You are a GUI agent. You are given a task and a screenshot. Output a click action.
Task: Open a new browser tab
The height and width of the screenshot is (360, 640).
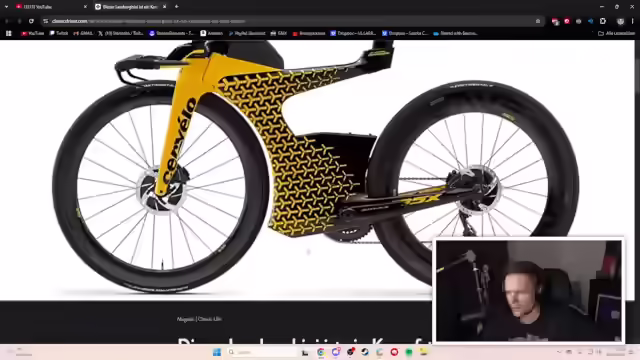click(176, 7)
